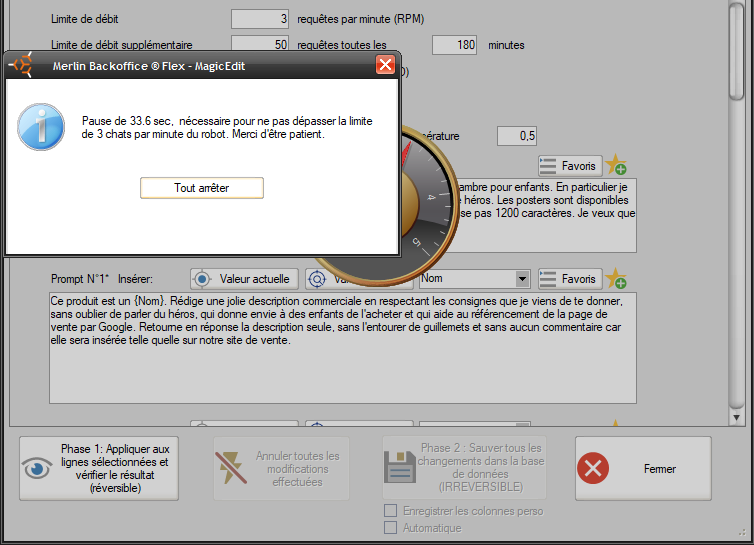Add instructions to favorites with star icon

click(x=616, y=165)
